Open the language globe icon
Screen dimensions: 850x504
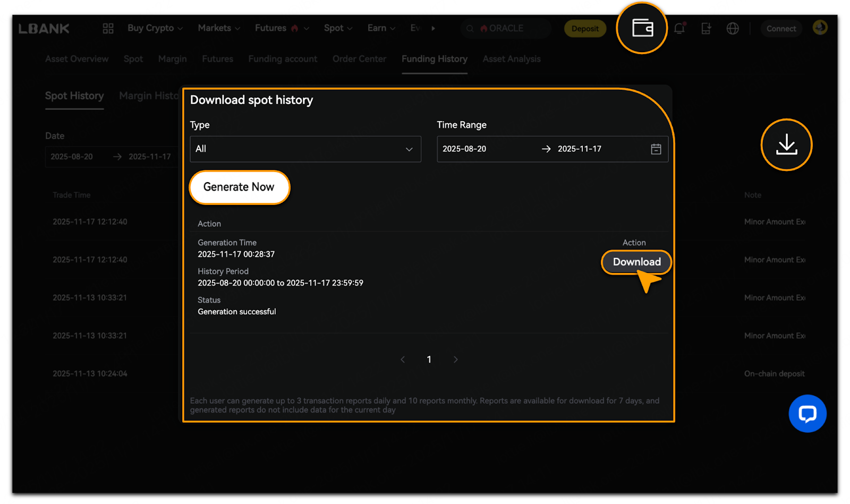tap(733, 29)
